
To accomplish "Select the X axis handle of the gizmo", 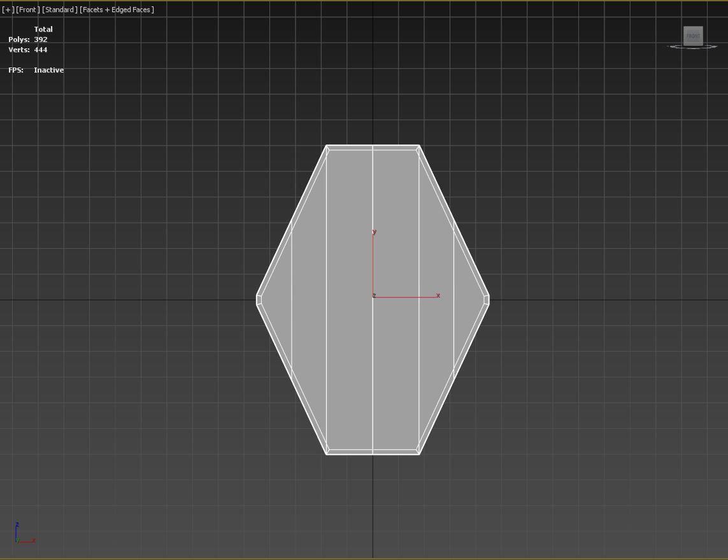I will [437, 296].
